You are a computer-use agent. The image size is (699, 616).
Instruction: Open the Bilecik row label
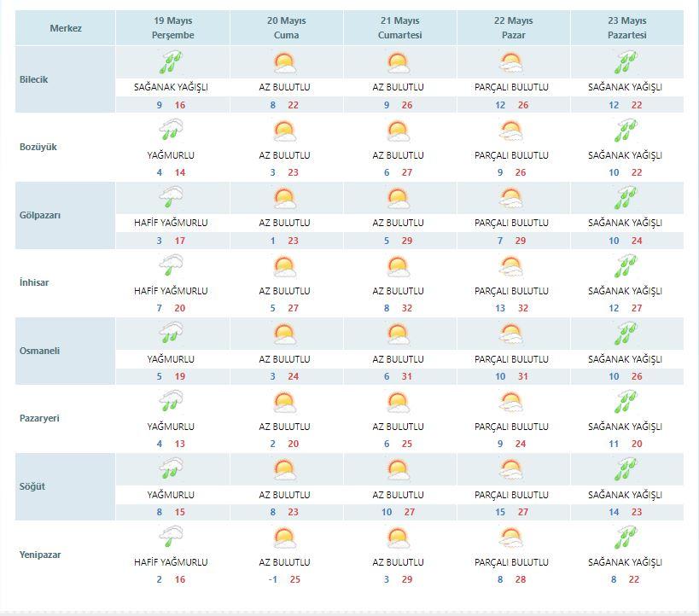click(x=33, y=79)
